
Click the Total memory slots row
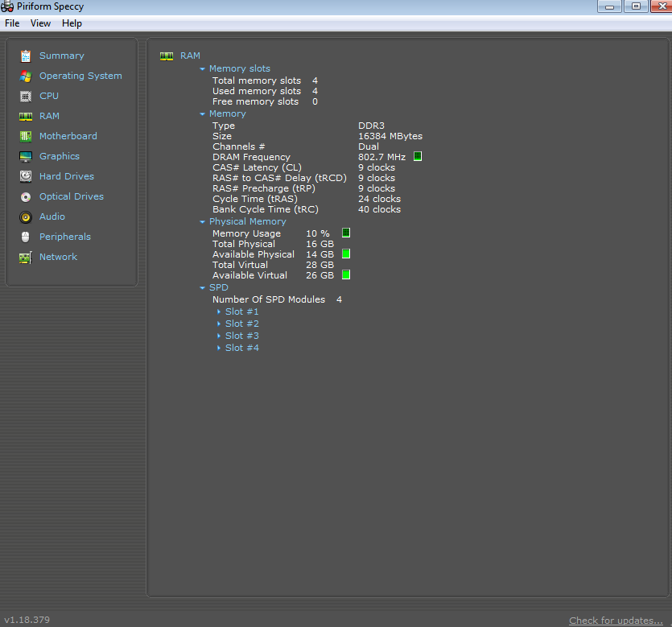tap(265, 80)
